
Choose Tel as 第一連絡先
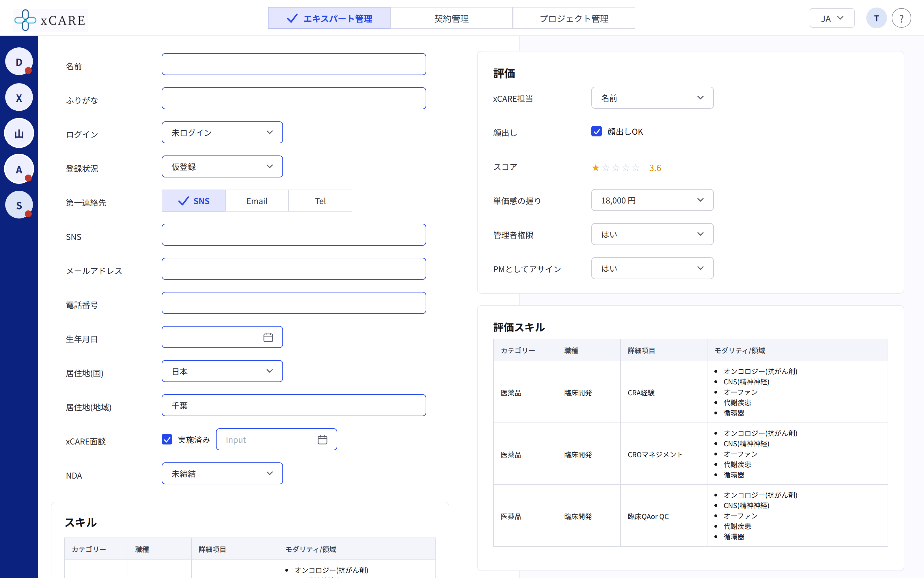point(320,201)
